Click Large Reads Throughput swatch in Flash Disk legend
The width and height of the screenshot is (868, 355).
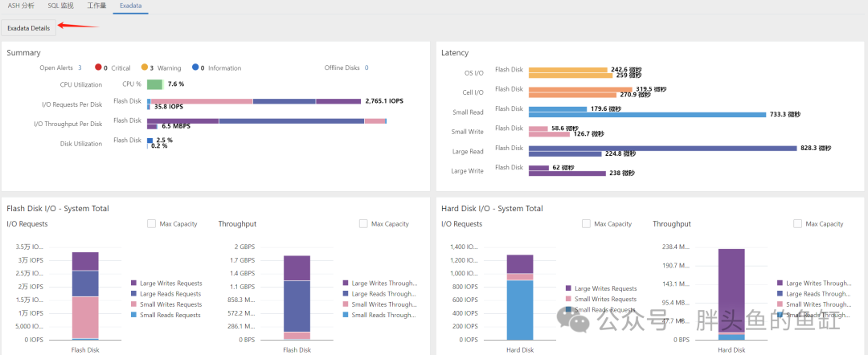(346, 294)
